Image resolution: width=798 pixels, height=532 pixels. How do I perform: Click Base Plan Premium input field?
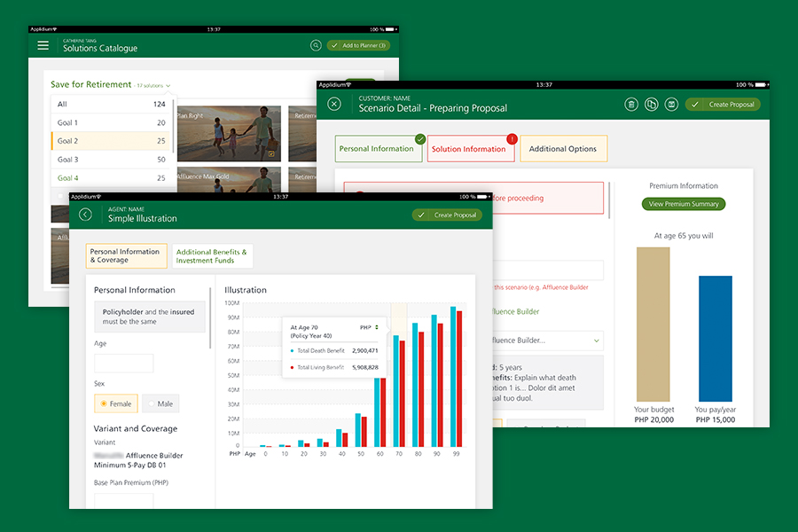[123, 500]
